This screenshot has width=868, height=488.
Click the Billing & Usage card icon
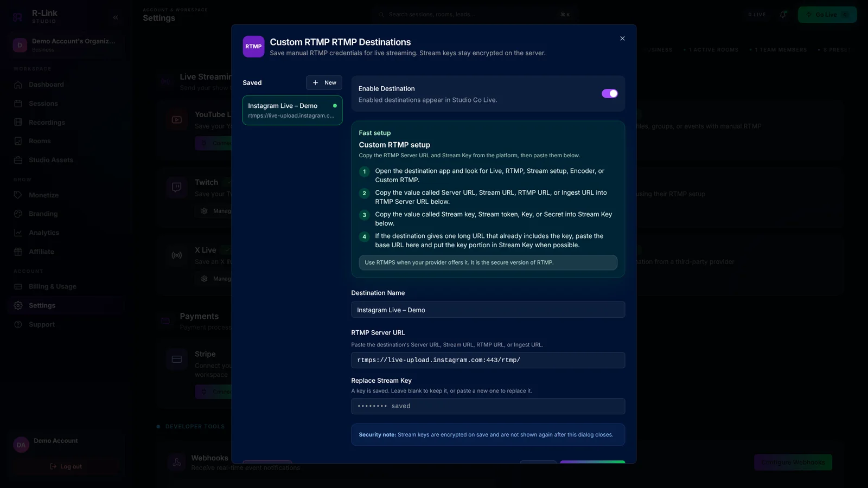[18, 286]
